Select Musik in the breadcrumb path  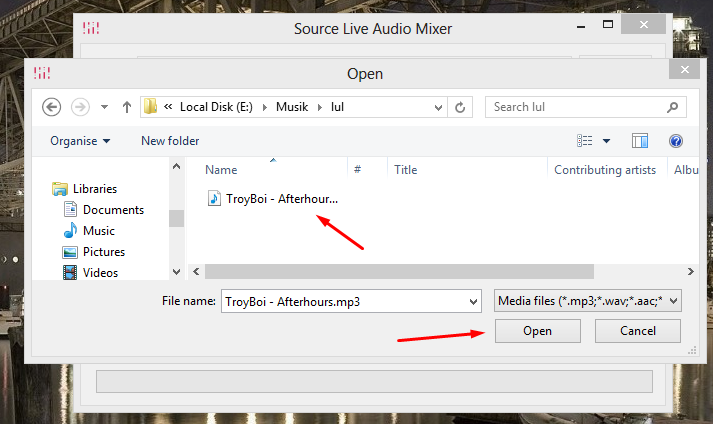tap(292, 107)
